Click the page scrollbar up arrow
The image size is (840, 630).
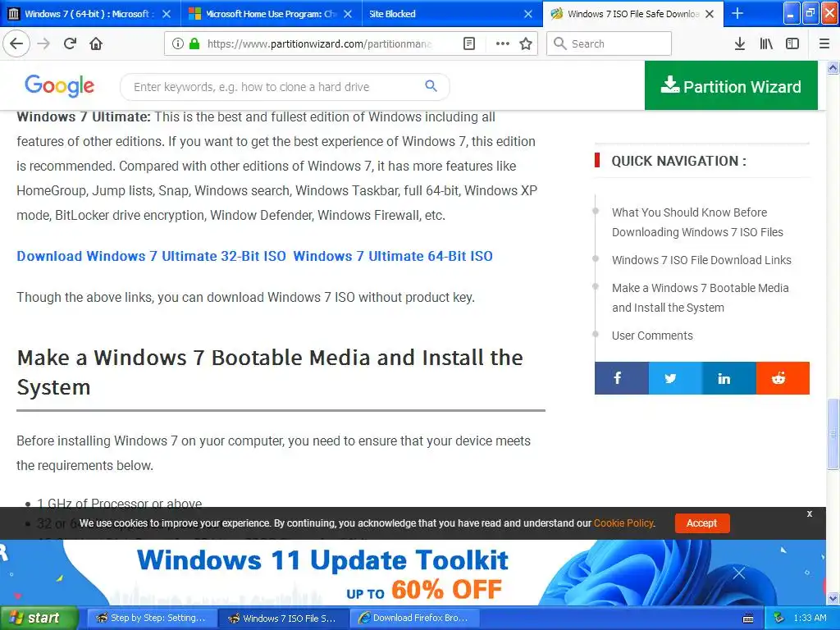pos(833,67)
